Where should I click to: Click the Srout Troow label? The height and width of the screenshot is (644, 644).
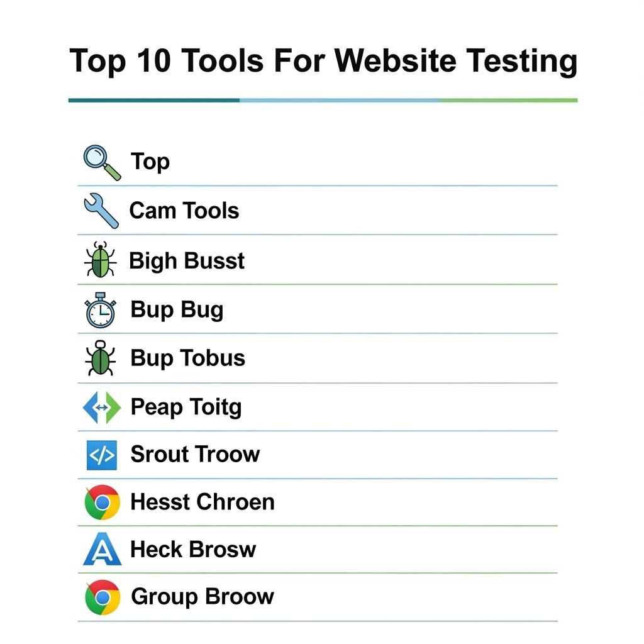pyautogui.click(x=195, y=454)
